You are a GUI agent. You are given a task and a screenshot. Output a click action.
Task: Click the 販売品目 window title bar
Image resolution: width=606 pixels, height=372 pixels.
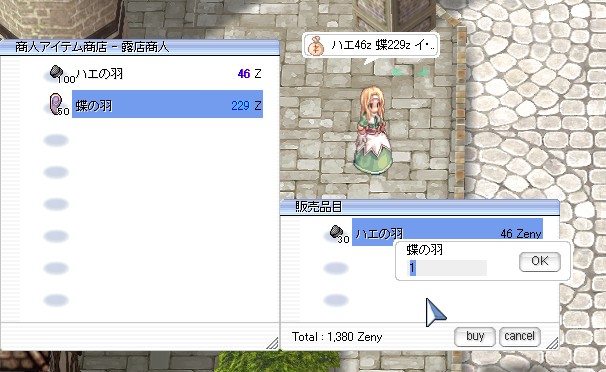click(x=420, y=207)
